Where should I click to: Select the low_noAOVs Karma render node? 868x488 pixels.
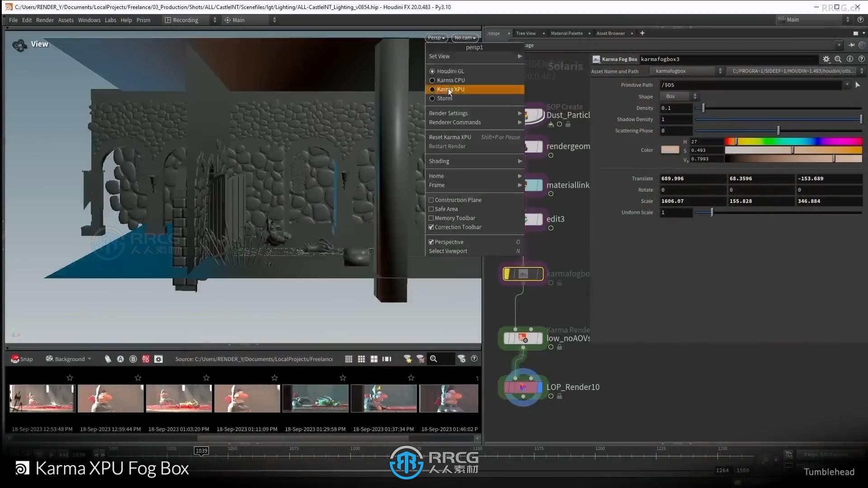[x=523, y=338]
